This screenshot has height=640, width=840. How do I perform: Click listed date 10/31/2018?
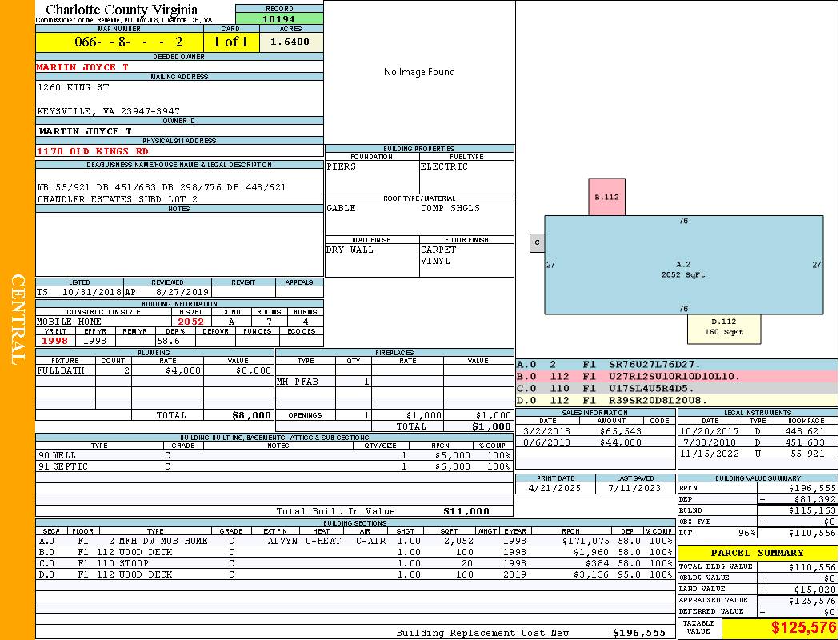pyautogui.click(x=92, y=293)
